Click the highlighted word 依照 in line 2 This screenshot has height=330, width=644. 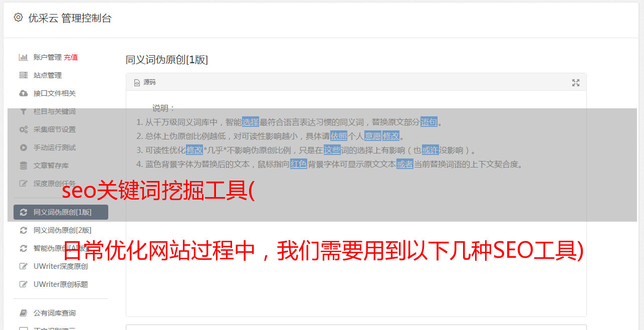tap(339, 136)
